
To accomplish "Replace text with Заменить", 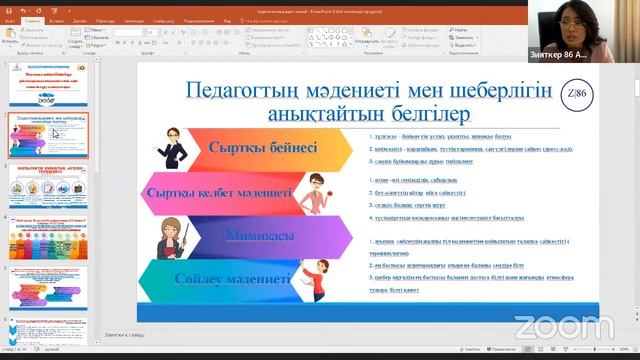I will pos(463,38).
